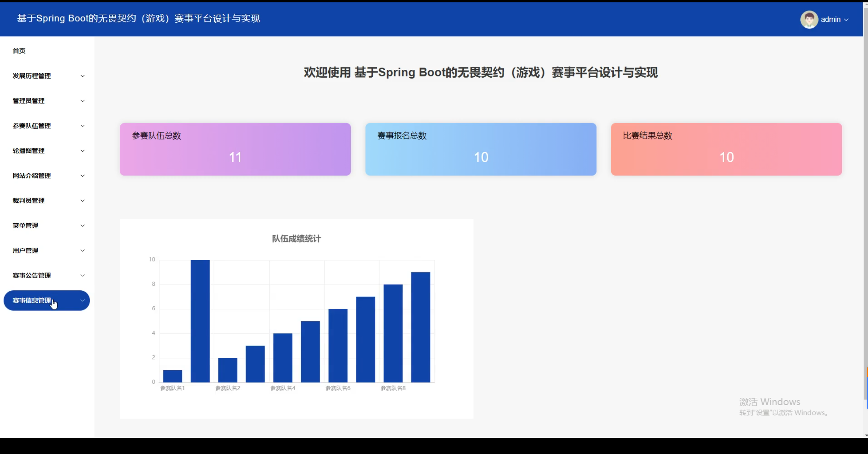868x454 pixels.
Task: Expand the 菜单管理 chevron
Action: 82,226
